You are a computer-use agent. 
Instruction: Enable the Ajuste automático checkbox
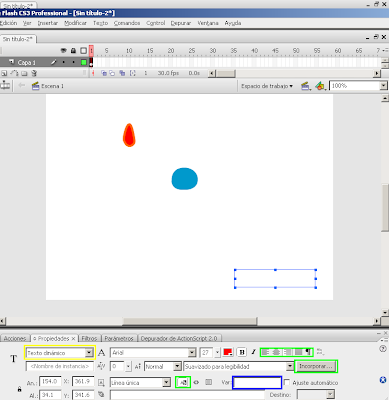pyautogui.click(x=287, y=382)
